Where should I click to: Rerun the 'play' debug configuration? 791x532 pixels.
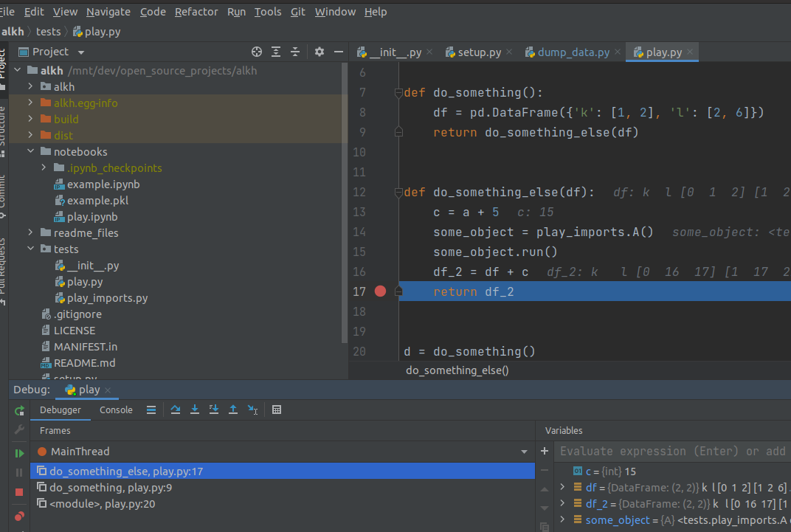(x=19, y=410)
